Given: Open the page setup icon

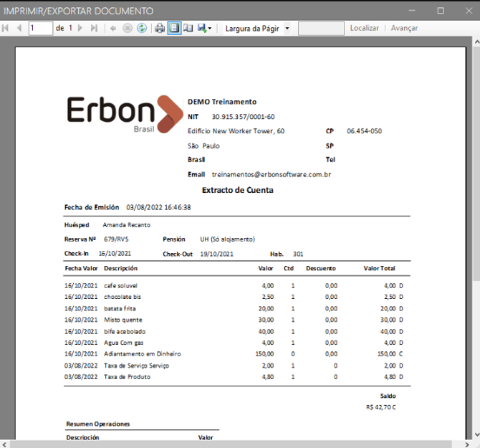Looking at the screenshot, I should tap(188, 28).
